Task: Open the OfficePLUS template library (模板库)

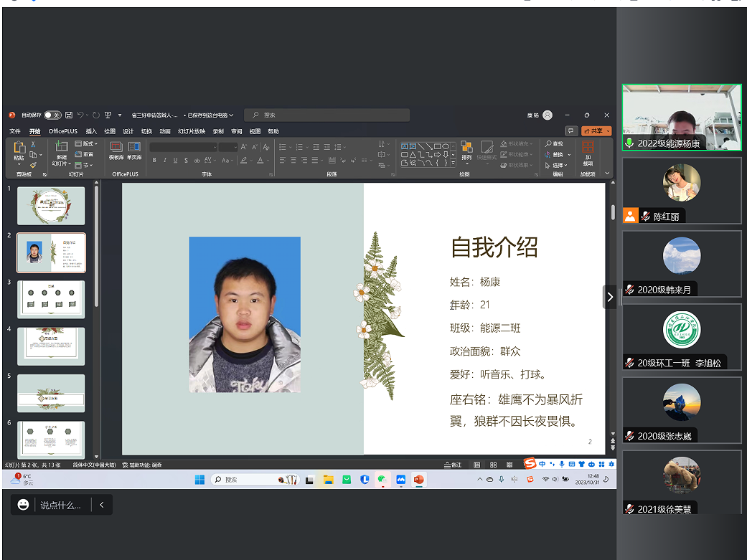Action: [116, 150]
